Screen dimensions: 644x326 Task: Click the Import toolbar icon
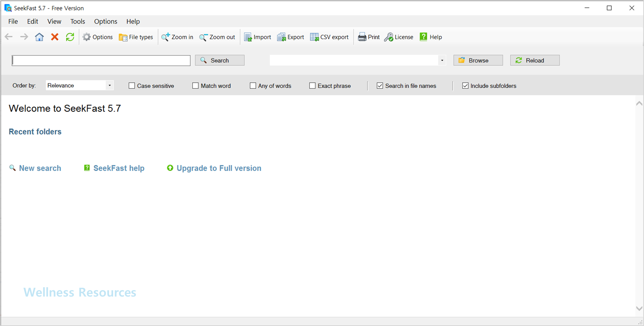click(x=257, y=37)
